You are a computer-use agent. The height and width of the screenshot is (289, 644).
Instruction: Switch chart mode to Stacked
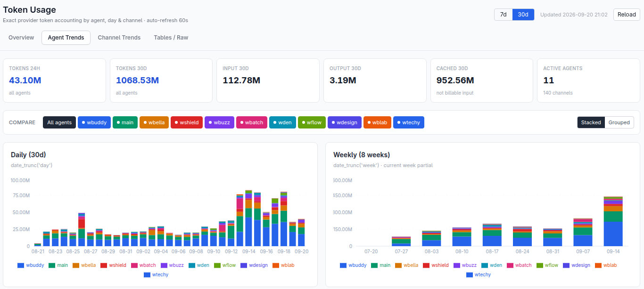(x=591, y=122)
